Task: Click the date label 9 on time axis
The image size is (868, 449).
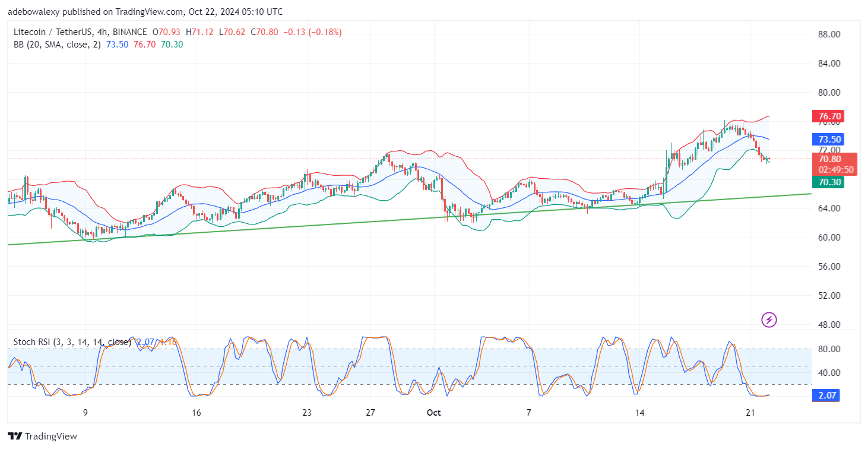Action: click(x=85, y=413)
